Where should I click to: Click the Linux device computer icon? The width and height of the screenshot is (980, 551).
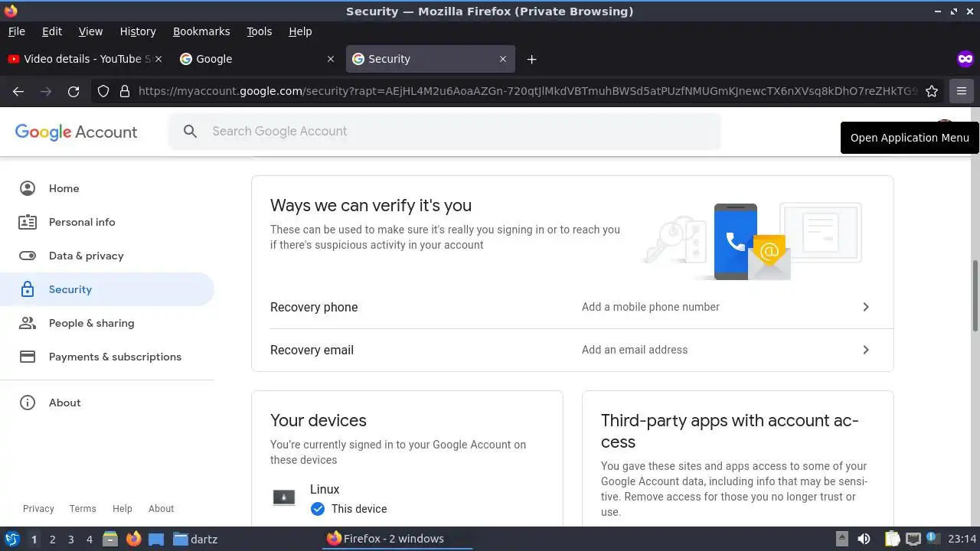[x=284, y=498]
